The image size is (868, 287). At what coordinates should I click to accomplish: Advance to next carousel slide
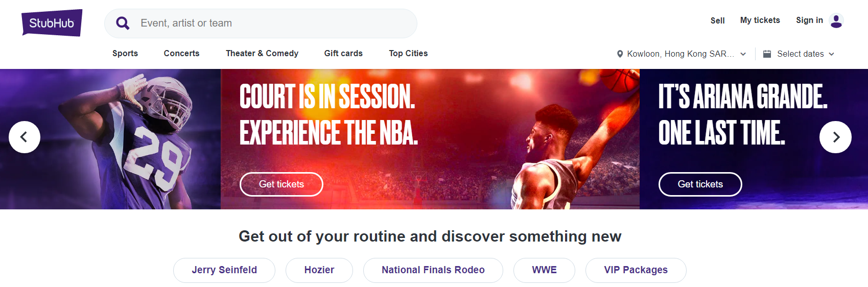coord(835,137)
